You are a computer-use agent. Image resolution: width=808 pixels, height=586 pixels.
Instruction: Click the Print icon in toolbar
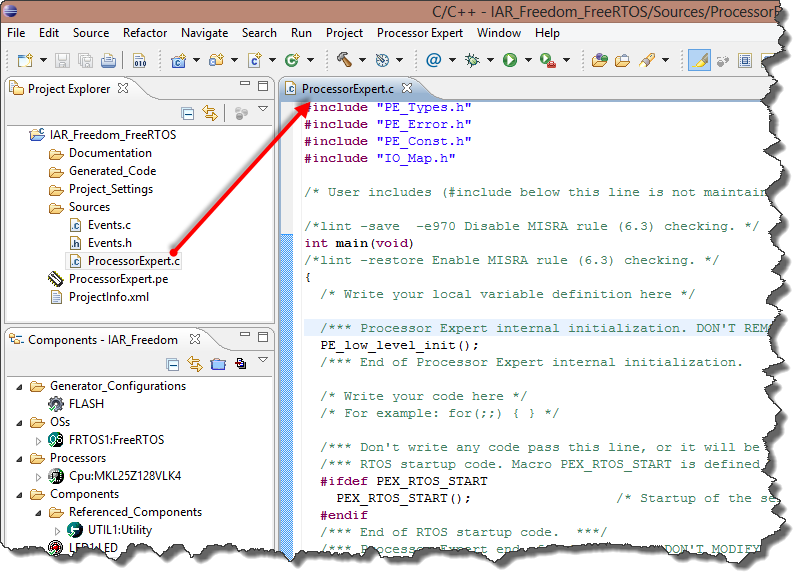pos(107,60)
